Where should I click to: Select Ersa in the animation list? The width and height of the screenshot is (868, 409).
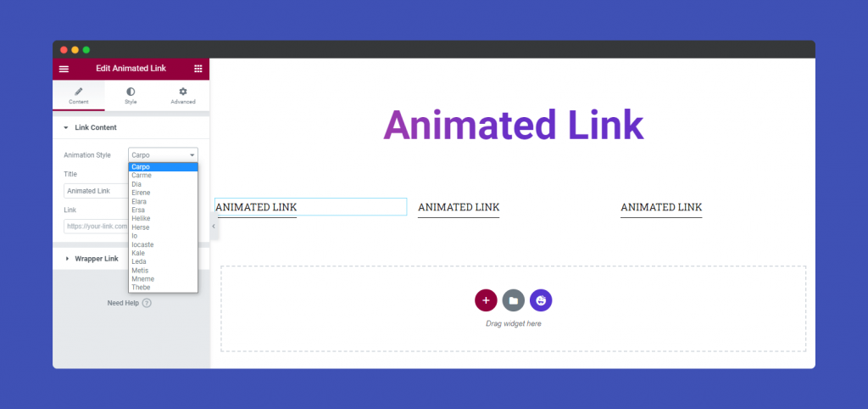tap(163, 210)
